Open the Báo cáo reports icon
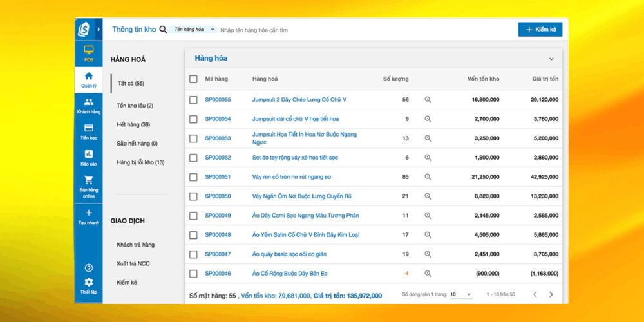 [x=88, y=155]
